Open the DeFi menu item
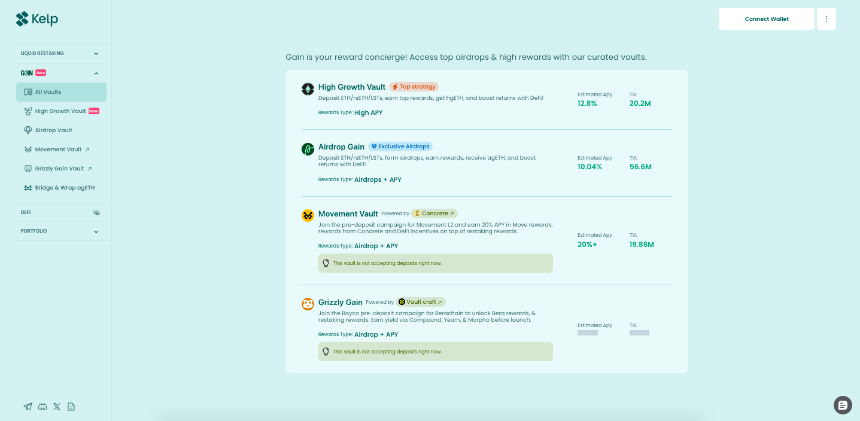Viewport: 860px width, 421px height. (61, 212)
